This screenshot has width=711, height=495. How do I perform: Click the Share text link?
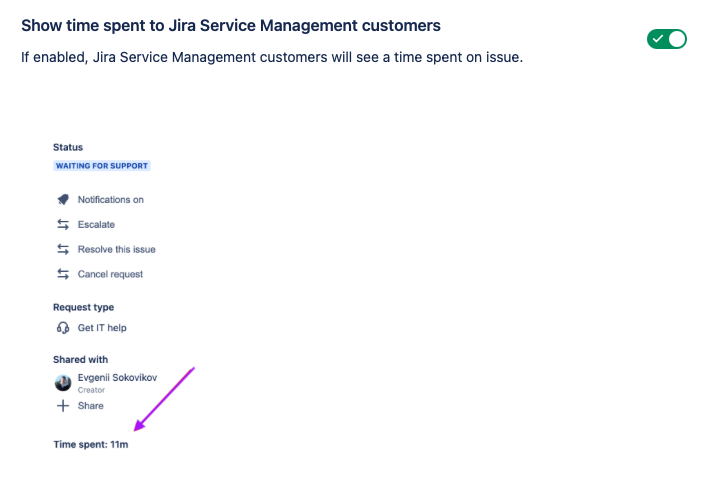point(91,406)
